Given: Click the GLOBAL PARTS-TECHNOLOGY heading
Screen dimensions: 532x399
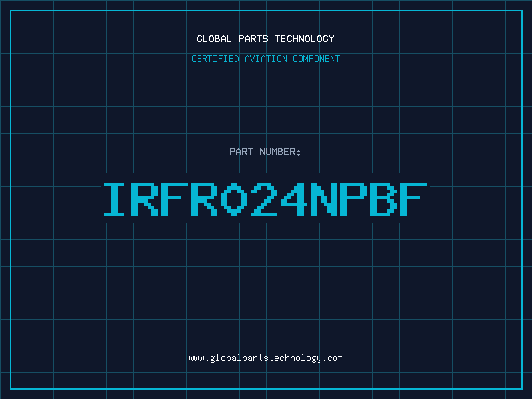Looking at the screenshot, I should coord(265,39).
